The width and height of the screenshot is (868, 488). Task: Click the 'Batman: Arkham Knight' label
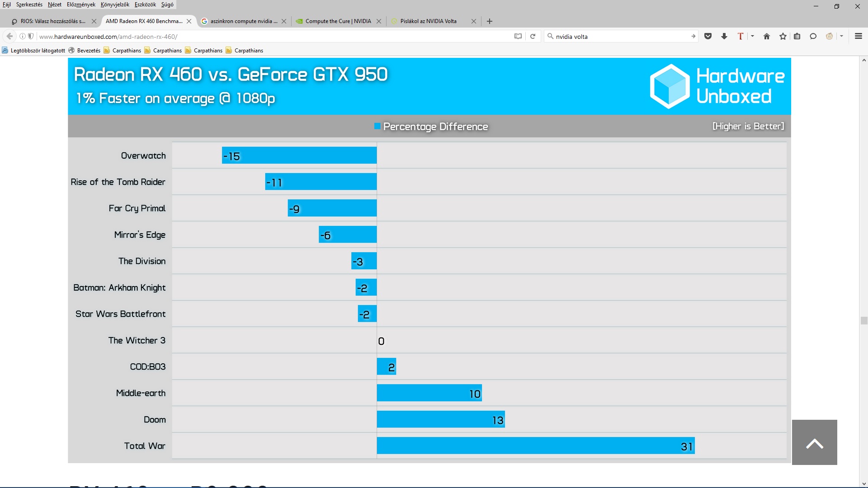[x=119, y=287]
